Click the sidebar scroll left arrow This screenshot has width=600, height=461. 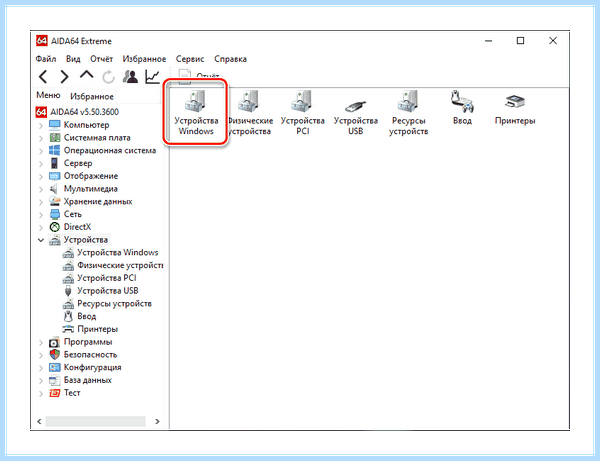(x=39, y=422)
